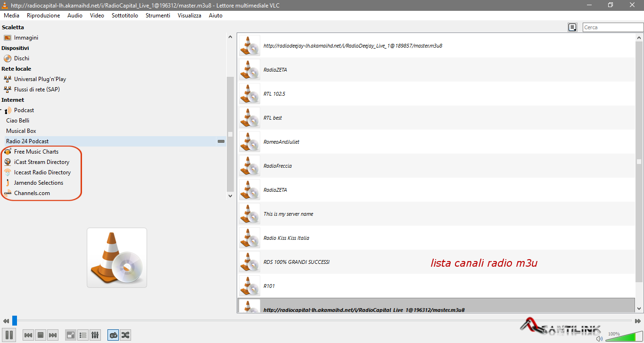Toggle the playlist view button
Screen dimensions: 644x343
pos(83,335)
